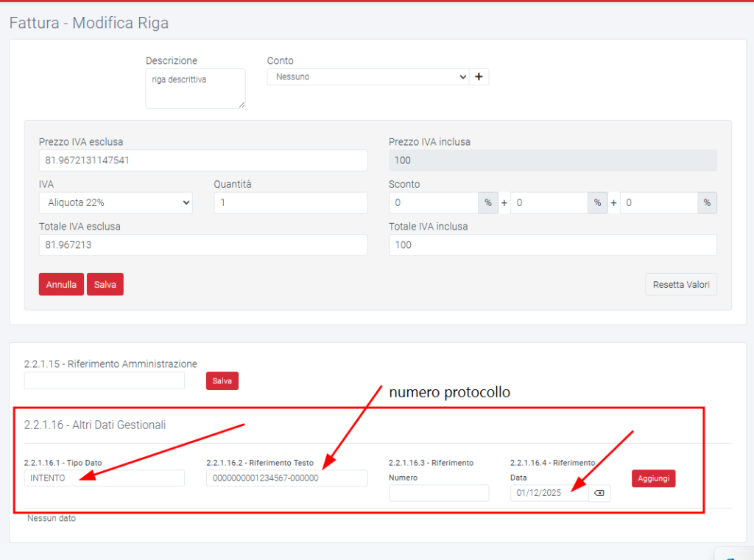Image resolution: width=754 pixels, height=560 pixels.
Task: Click the plus icon next to Conto
Action: 479,77
